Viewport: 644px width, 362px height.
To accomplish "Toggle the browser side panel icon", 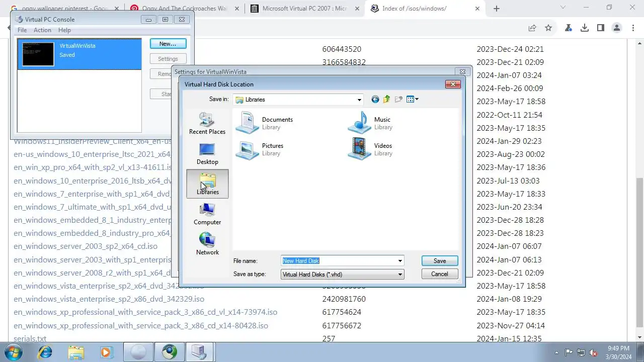I will coord(601,28).
